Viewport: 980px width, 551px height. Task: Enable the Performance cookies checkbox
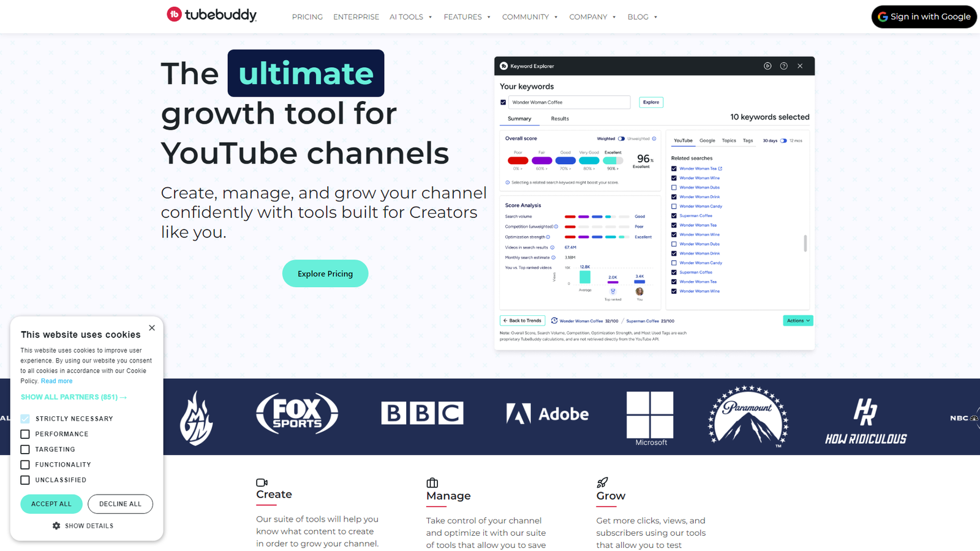pyautogui.click(x=25, y=434)
